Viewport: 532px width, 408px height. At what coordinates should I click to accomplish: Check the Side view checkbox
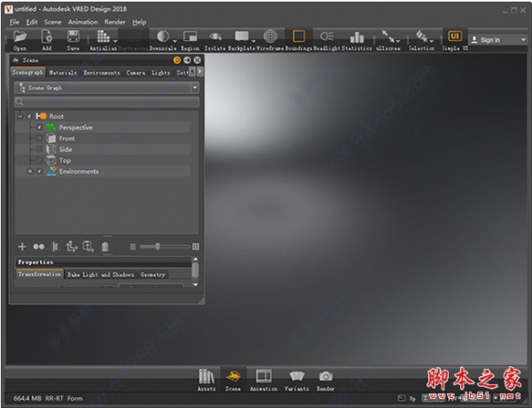(x=39, y=149)
